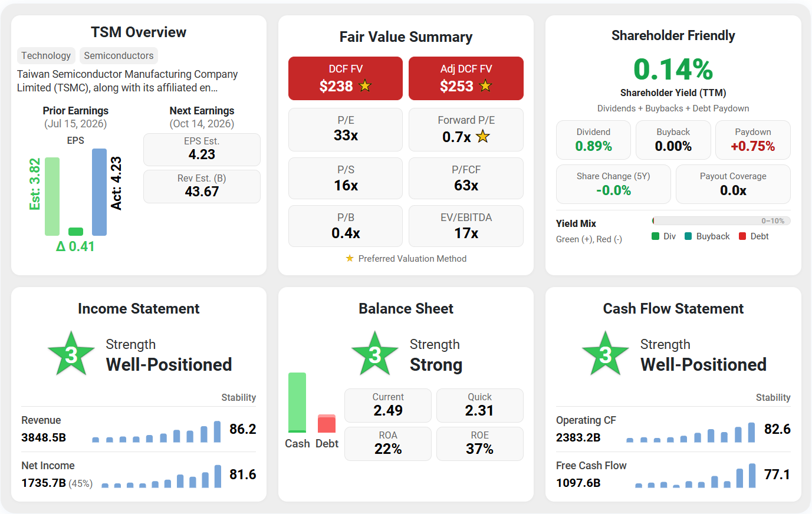Select the EV/EBITDA 17x tile

(x=466, y=226)
